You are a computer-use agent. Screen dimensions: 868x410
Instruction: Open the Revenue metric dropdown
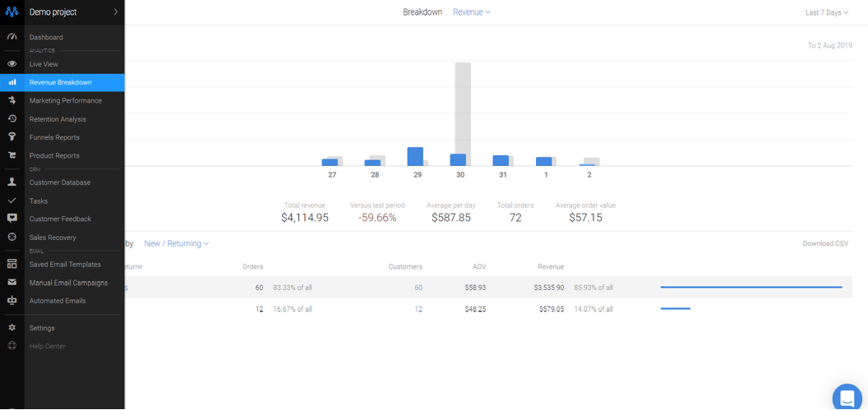pos(472,12)
